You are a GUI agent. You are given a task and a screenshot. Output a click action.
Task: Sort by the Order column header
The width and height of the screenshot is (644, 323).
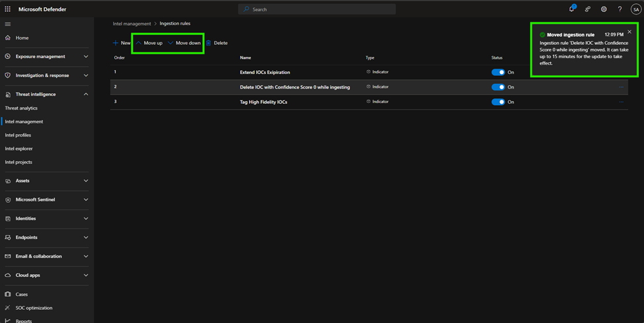[120, 57]
